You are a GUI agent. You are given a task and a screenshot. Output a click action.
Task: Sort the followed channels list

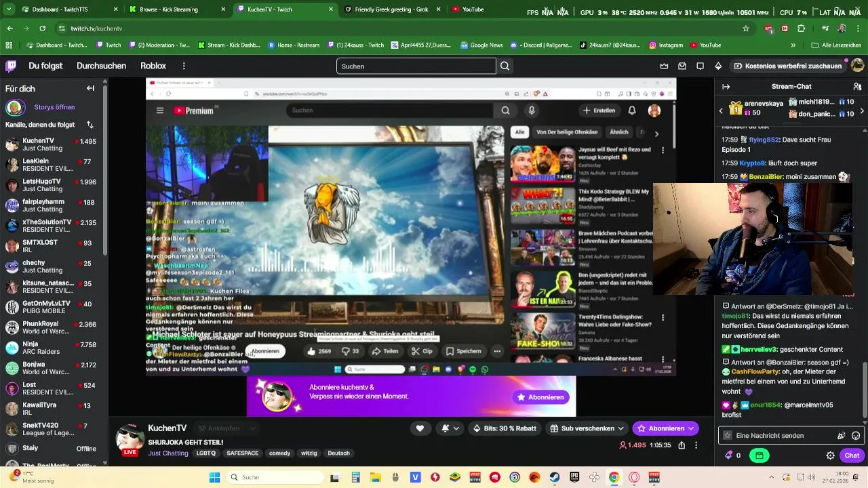click(x=90, y=125)
